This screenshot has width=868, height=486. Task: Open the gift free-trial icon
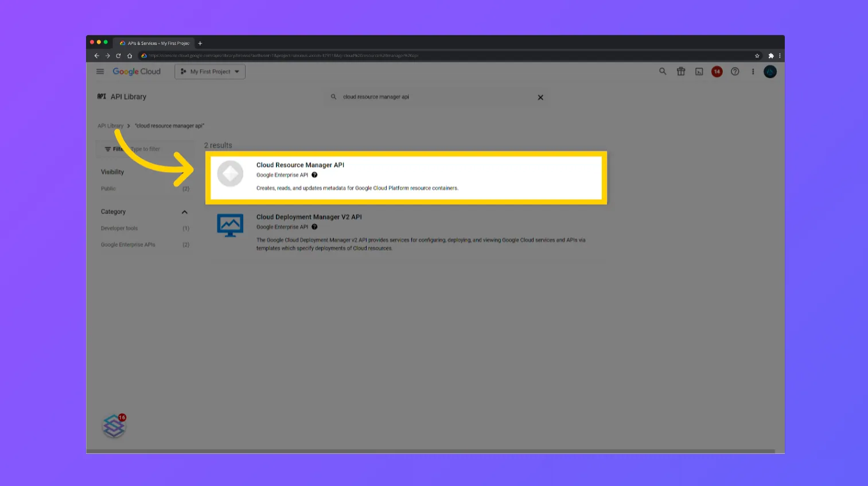point(681,72)
